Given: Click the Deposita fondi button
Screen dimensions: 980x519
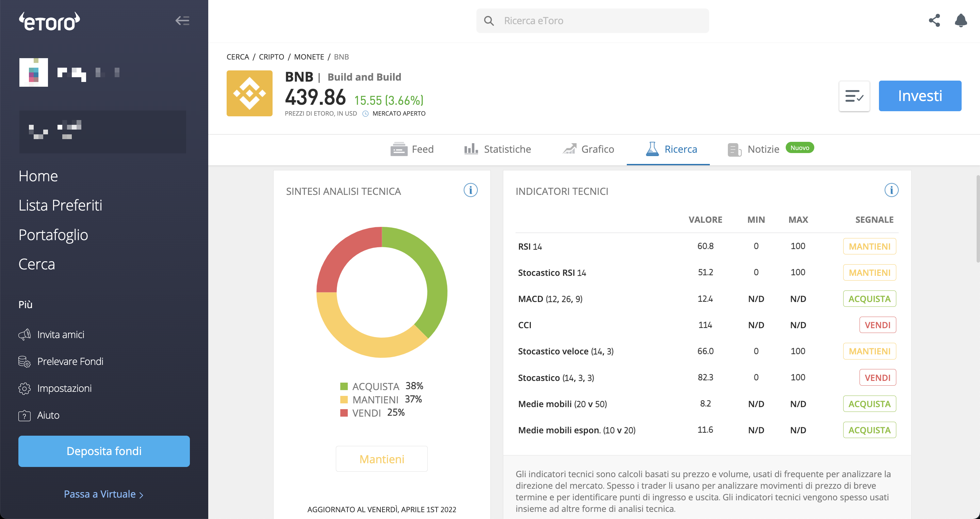Looking at the screenshot, I should coord(104,451).
